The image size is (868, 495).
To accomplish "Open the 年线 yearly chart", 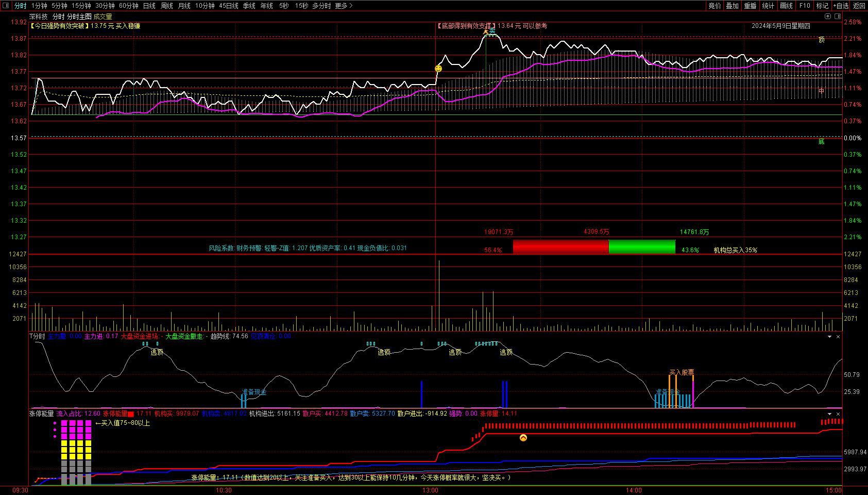I will [x=267, y=6].
